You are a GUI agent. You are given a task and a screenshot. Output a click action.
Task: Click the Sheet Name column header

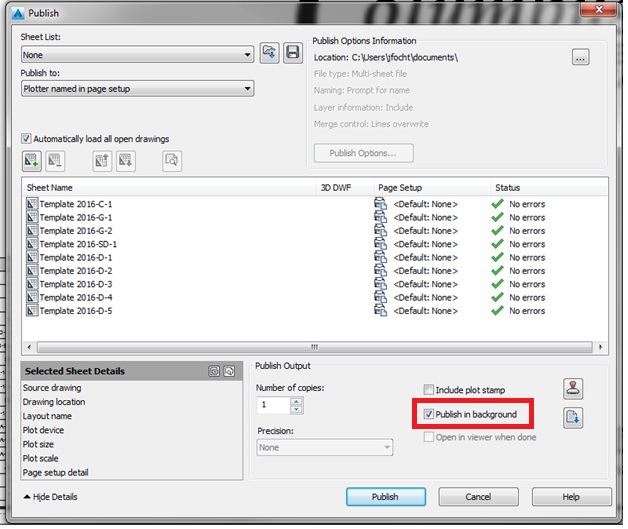click(169, 187)
